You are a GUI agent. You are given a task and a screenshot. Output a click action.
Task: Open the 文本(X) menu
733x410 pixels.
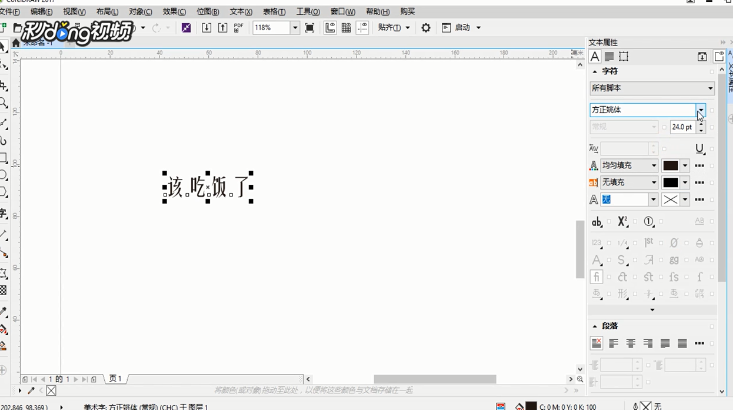point(241,11)
